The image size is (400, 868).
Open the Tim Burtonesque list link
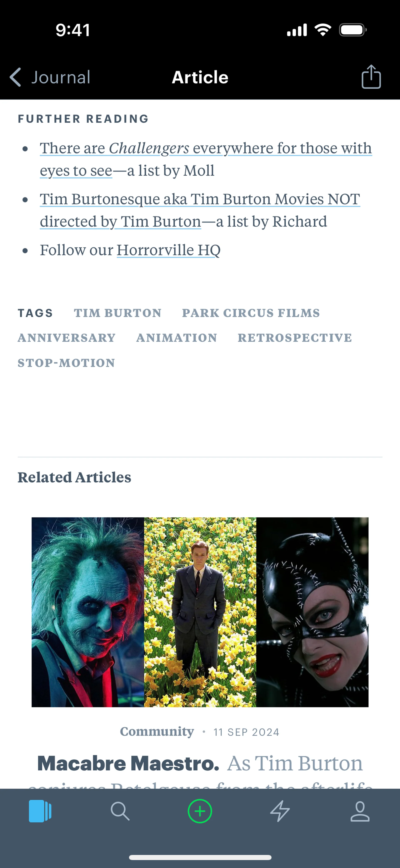click(x=200, y=210)
